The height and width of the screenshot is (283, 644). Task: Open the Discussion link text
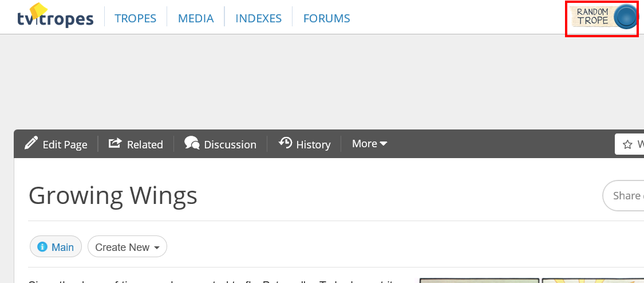tap(230, 144)
